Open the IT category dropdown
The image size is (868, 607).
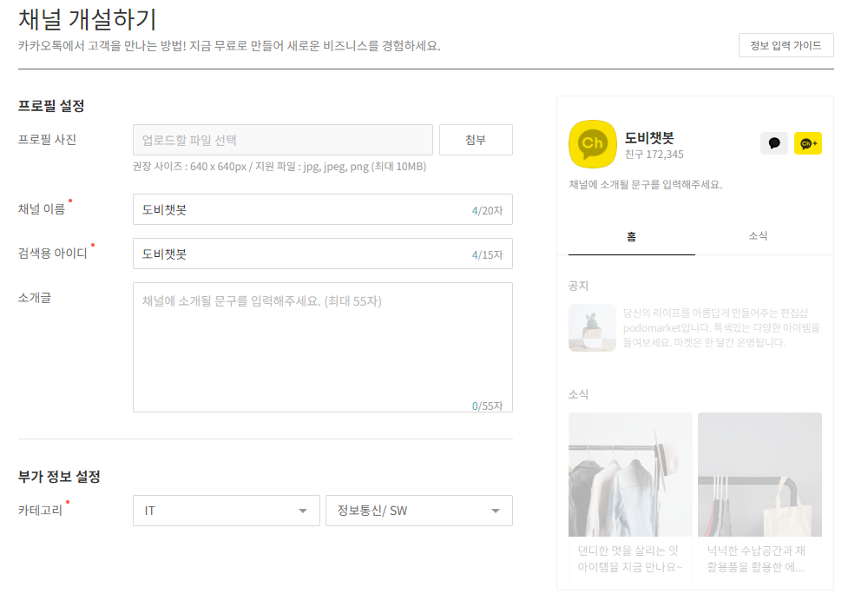[227, 511]
